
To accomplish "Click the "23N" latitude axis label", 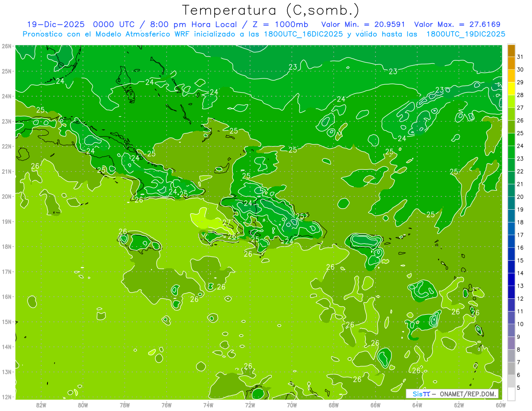I will (x=7, y=121).
